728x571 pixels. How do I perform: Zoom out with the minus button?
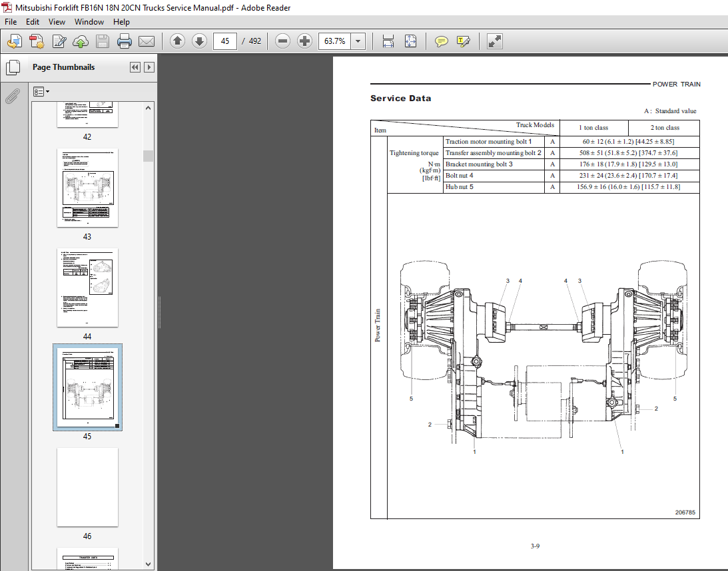tap(282, 41)
